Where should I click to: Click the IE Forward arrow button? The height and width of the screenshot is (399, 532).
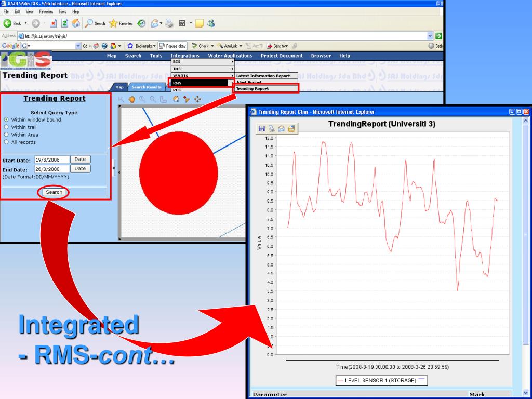pos(36,23)
